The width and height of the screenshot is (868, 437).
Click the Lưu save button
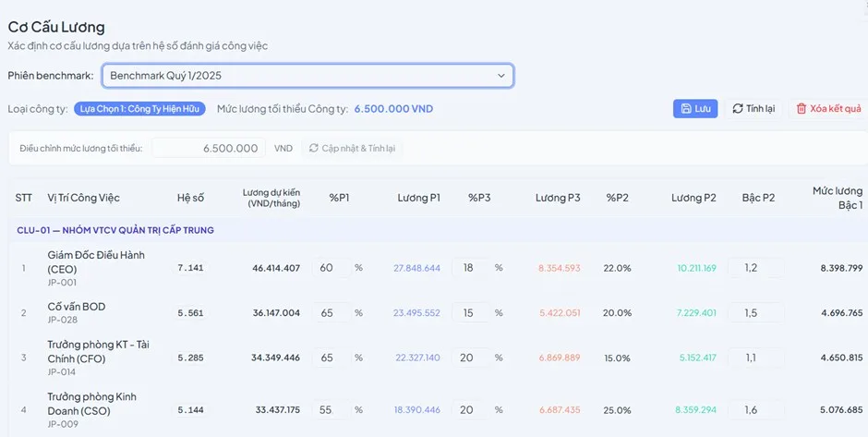pos(695,109)
